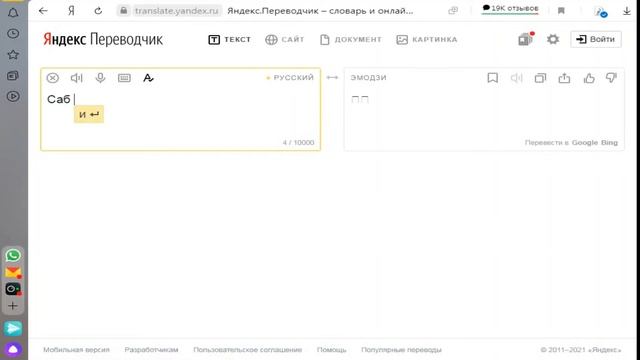Launch WhatsApp from sidebar
640x360 pixels.
[x=13, y=256]
